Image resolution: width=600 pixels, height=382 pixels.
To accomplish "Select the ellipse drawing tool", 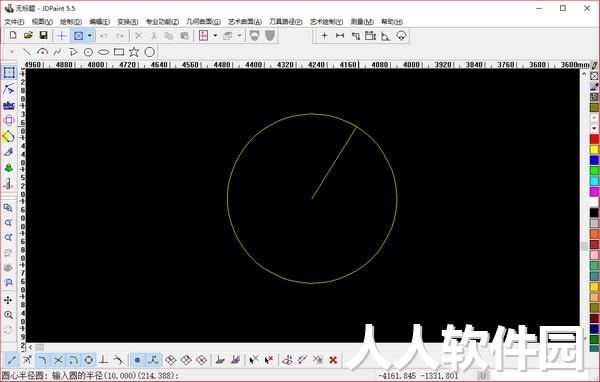I will [x=103, y=52].
